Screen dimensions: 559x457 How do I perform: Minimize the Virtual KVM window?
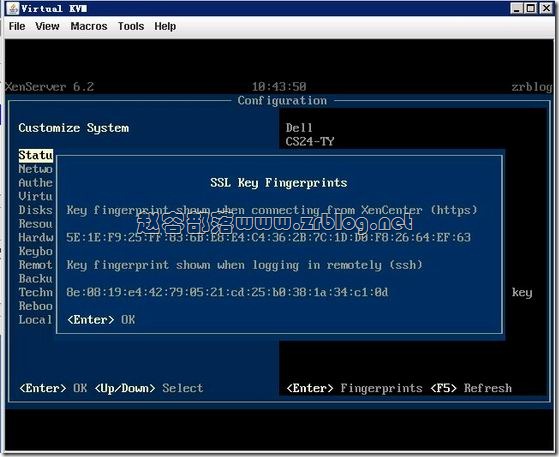point(516,8)
